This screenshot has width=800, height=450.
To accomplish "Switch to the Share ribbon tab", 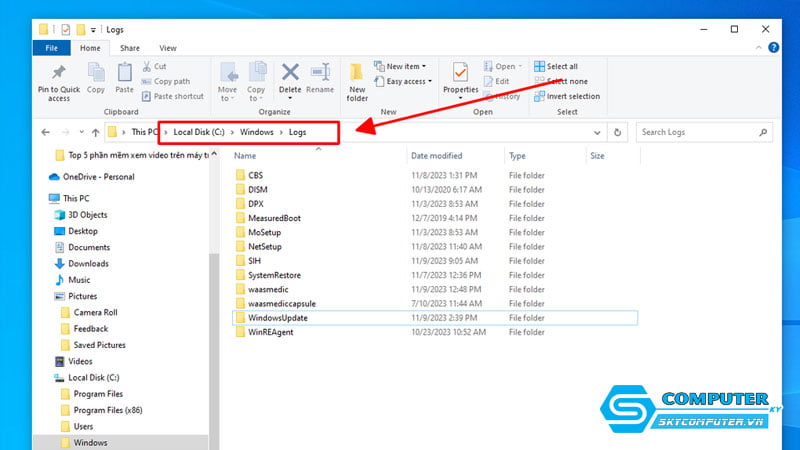I will coord(130,48).
